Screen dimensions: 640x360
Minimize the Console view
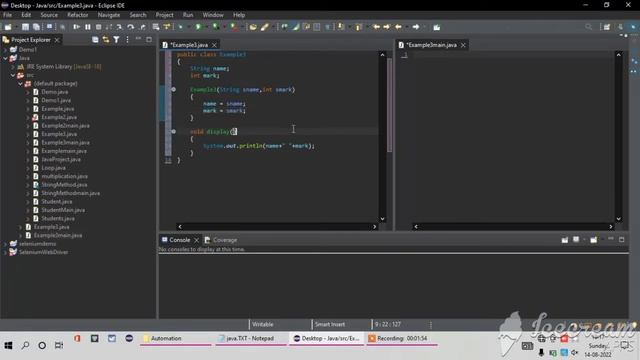click(611, 239)
